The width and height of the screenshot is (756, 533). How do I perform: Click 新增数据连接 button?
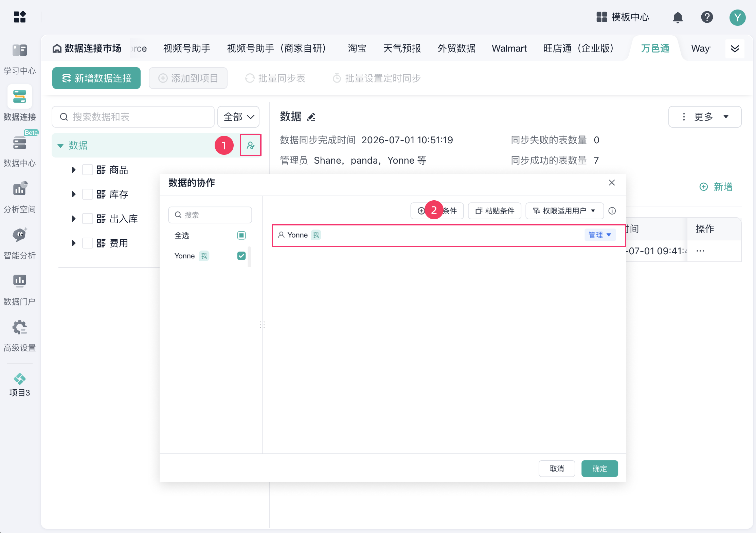click(96, 78)
